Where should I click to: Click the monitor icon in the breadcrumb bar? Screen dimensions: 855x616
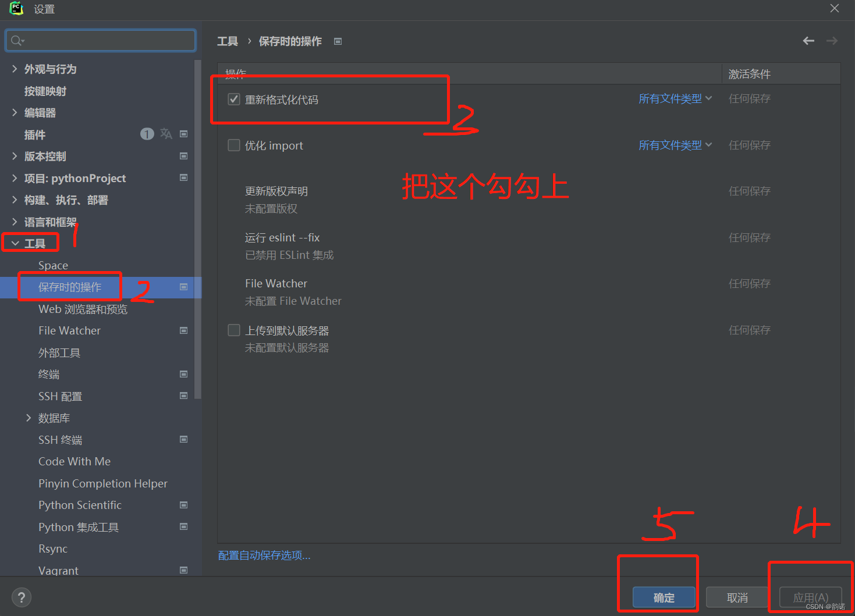tap(338, 41)
